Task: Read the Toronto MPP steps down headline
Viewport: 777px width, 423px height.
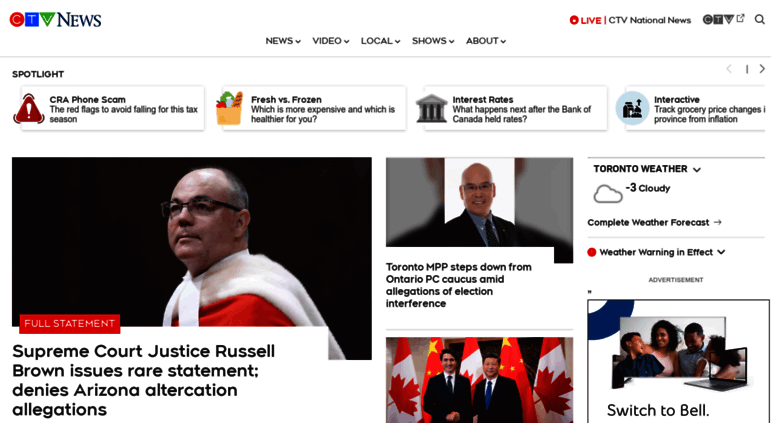Action: coord(458,285)
